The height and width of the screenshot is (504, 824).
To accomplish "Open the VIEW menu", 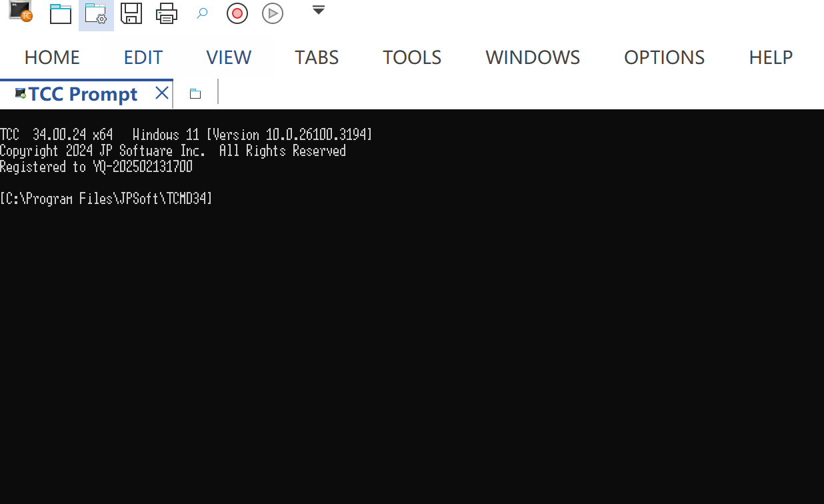I will pos(229,57).
